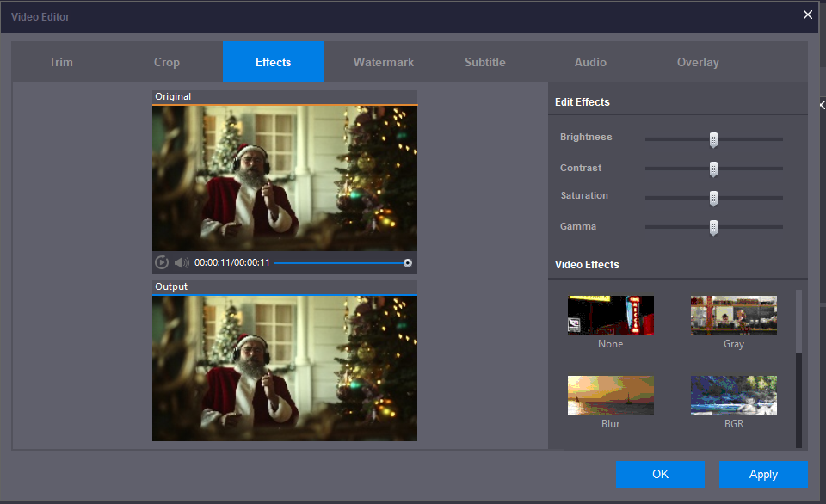The width and height of the screenshot is (826, 504).
Task: Click the Brightness slider handle
Action: click(x=713, y=139)
